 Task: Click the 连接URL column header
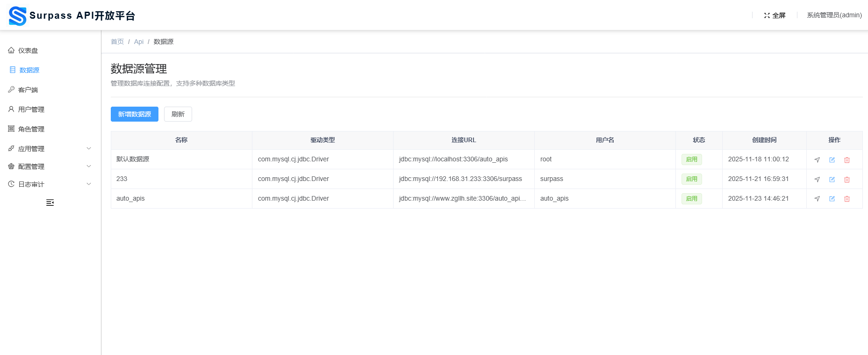(x=464, y=140)
